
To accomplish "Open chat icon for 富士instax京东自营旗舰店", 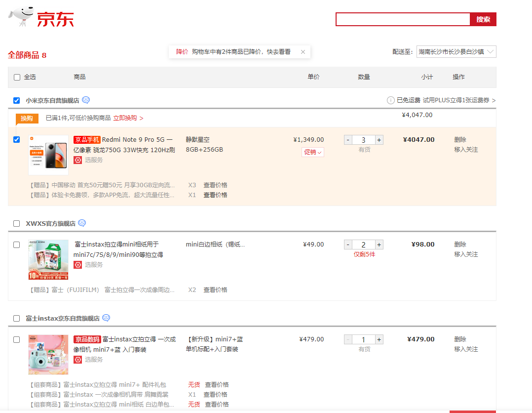I will click(x=106, y=318).
